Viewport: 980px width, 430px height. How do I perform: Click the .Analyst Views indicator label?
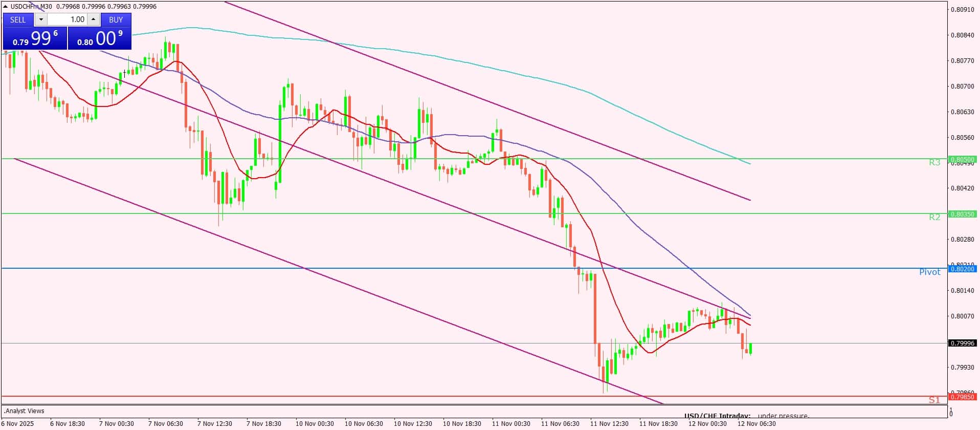point(24,411)
